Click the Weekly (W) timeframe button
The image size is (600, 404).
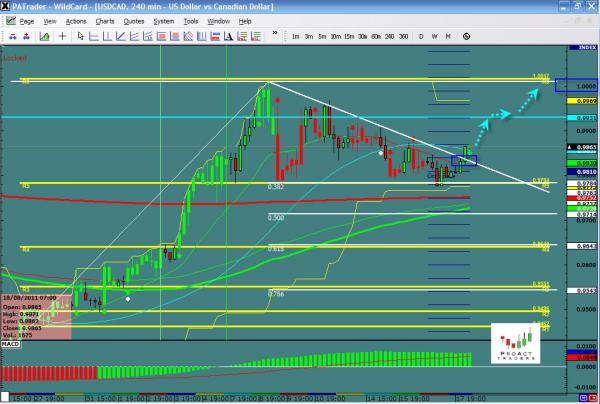[x=434, y=37]
